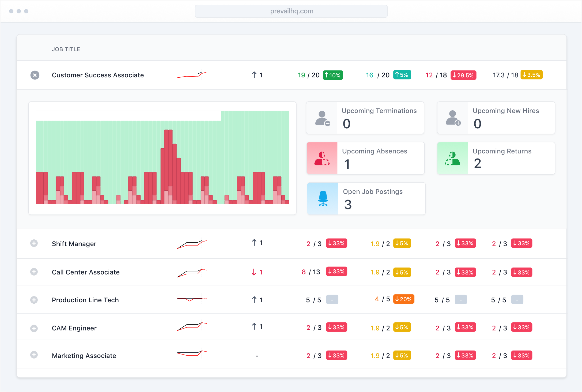The width and height of the screenshot is (582, 392).
Task: Click the JOB TITLE column header
Action: click(66, 49)
